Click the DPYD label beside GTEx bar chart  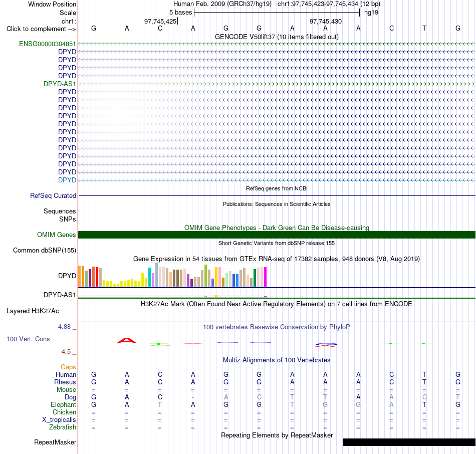(x=67, y=276)
